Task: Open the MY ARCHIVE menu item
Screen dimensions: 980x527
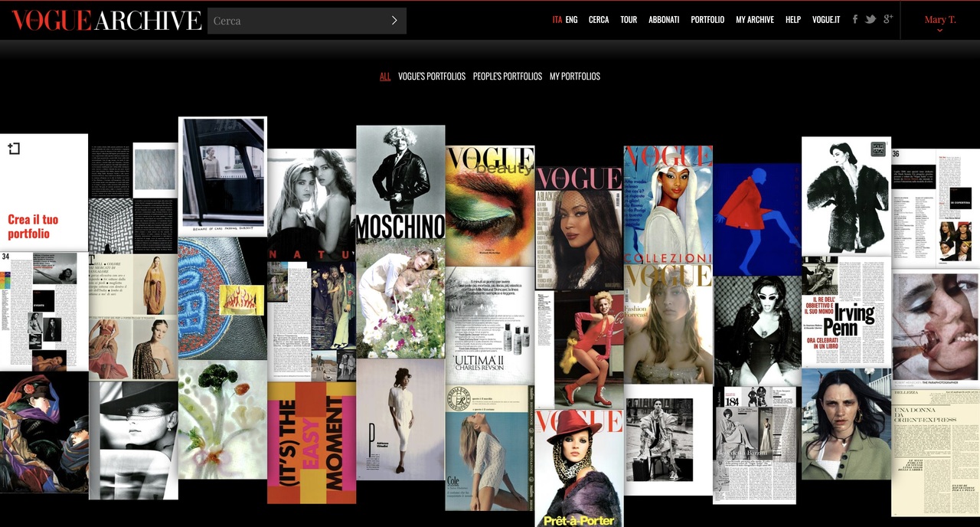Action: [755, 20]
